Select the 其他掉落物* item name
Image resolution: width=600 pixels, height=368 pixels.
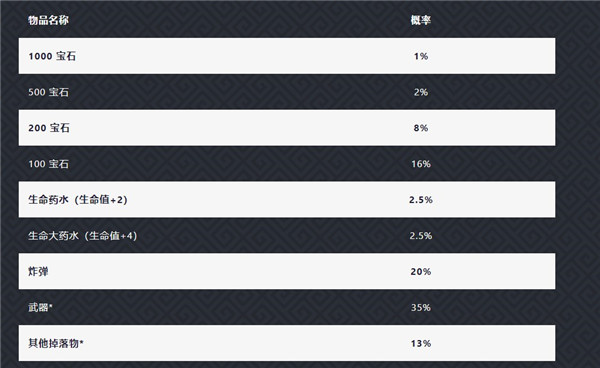[x=56, y=343]
